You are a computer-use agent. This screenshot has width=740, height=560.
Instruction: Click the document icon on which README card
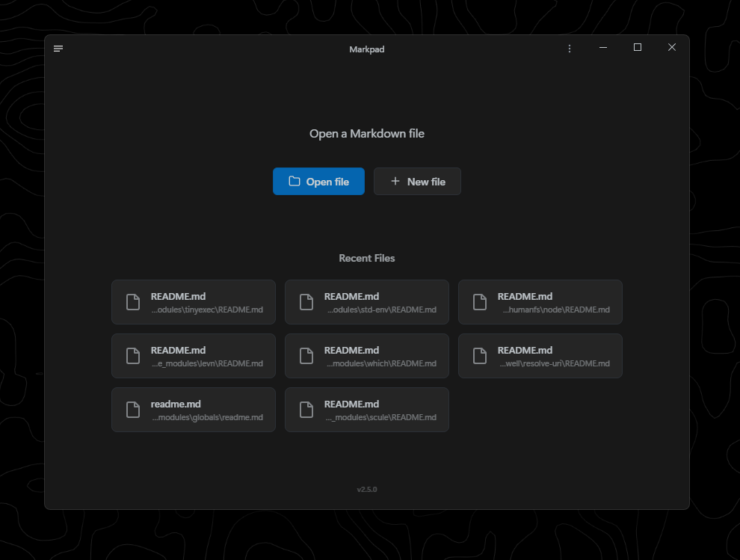[306, 356]
